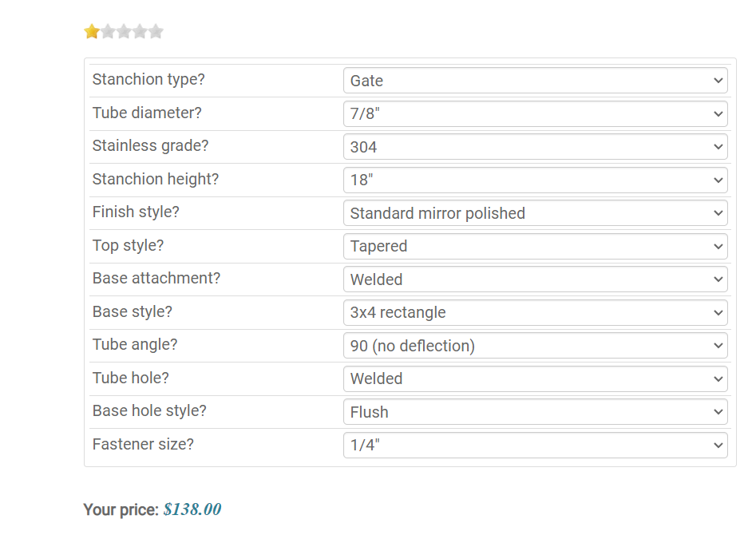
Task: Click the first gold rating star
Action: coord(92,32)
